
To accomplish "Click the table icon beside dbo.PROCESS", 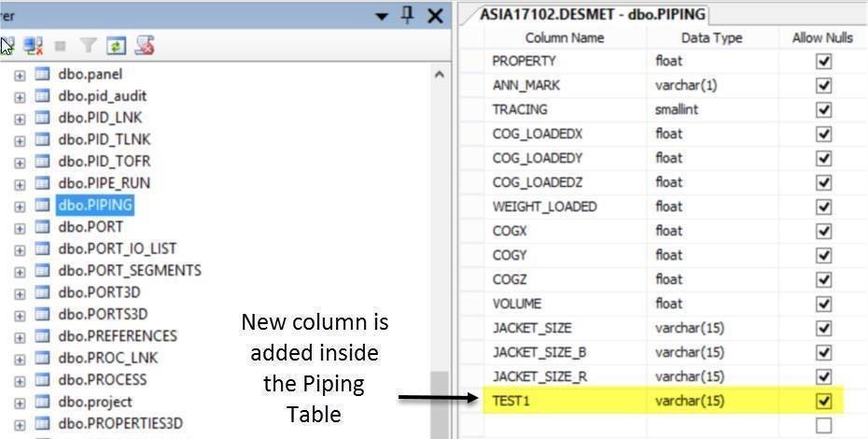I will pos(42,380).
